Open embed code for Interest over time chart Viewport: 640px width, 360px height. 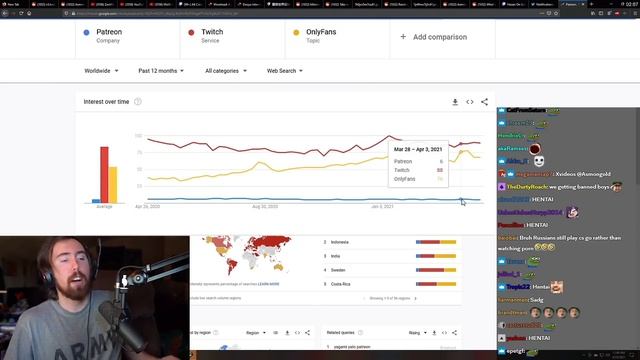tap(470, 102)
